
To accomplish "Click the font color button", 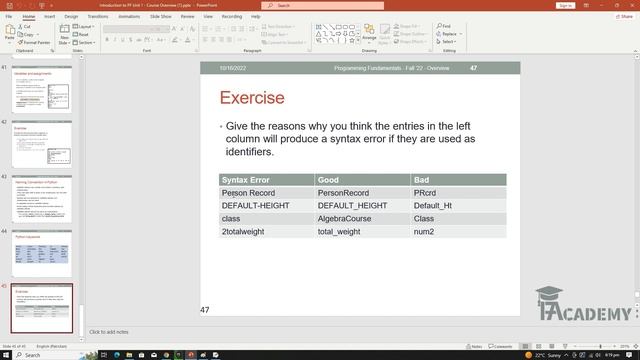I will 187,40.
